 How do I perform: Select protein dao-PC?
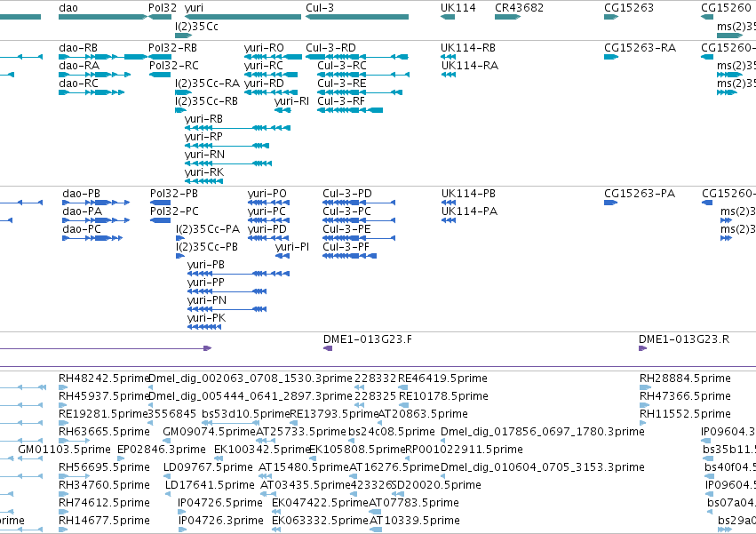pyautogui.click(x=82, y=229)
